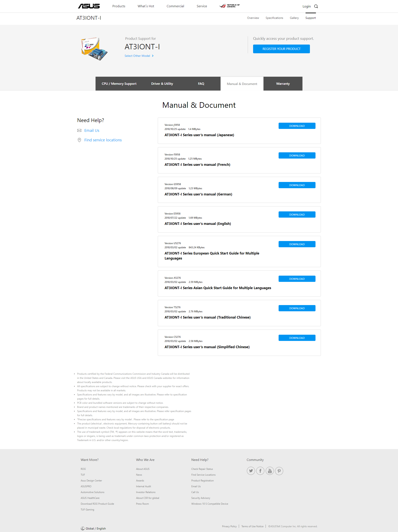Open the ASUSPRO footer link
The height and width of the screenshot is (532, 398).
tap(86, 486)
